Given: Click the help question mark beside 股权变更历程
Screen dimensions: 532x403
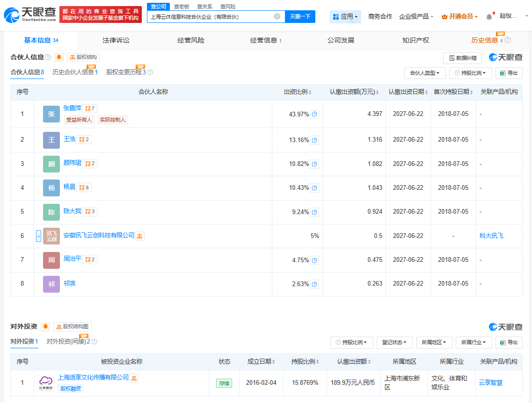Looking at the screenshot, I should (x=149, y=72).
